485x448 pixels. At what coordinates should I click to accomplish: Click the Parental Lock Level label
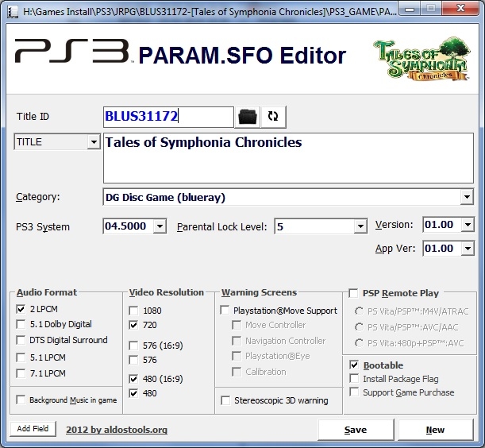pos(221,227)
